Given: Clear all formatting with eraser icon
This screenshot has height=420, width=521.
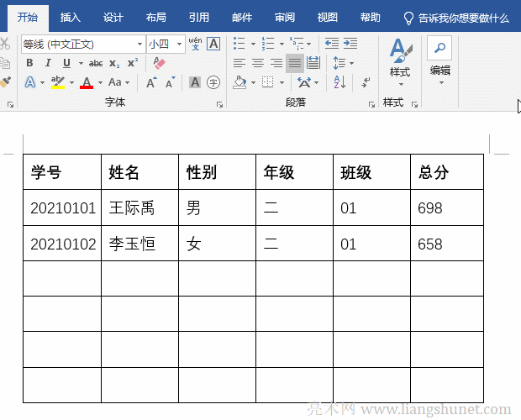Looking at the screenshot, I should (159, 63).
